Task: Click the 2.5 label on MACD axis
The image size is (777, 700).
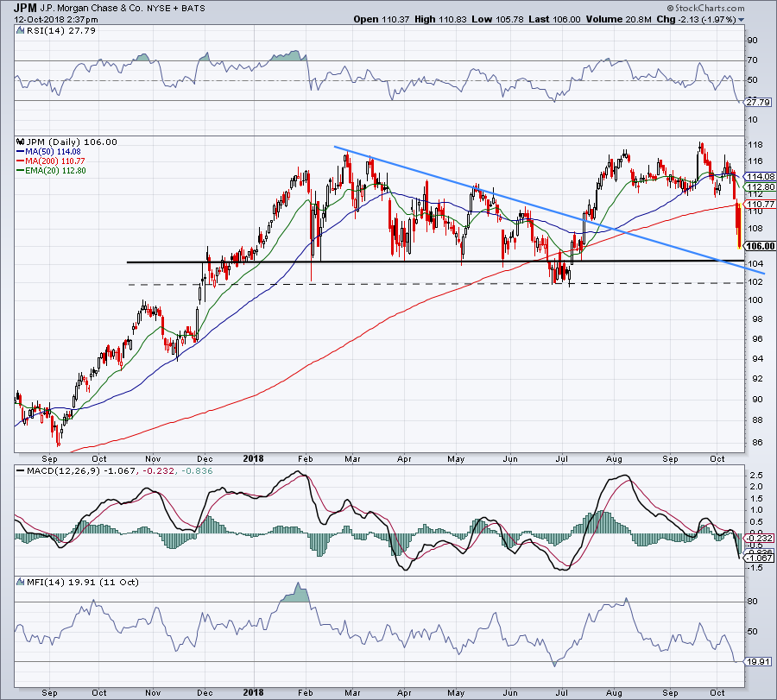Action: click(x=756, y=475)
